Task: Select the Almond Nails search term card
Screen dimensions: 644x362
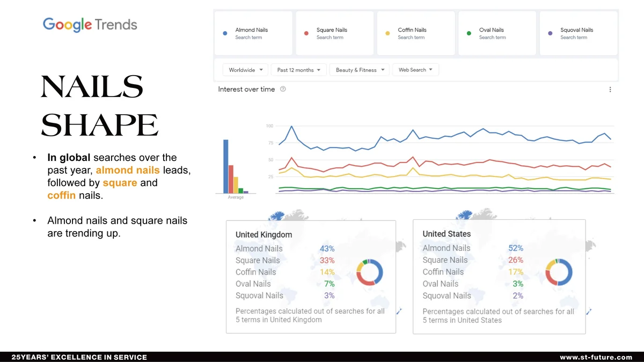Action: (253, 33)
